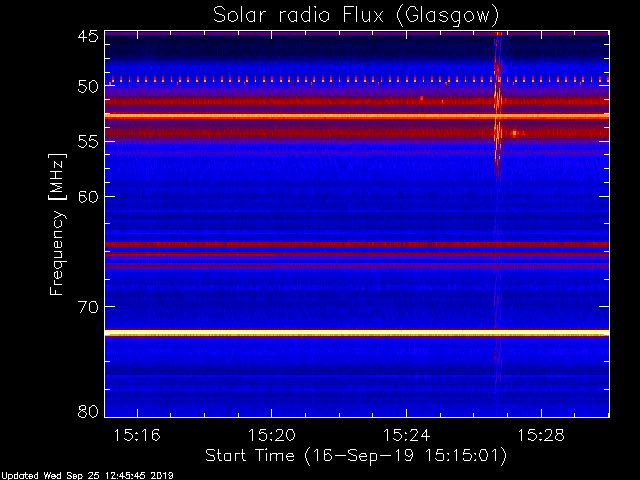Click the plot title "Solar radio Flux (Glasgow)"
This screenshot has height=480, width=640.
pos(356,15)
